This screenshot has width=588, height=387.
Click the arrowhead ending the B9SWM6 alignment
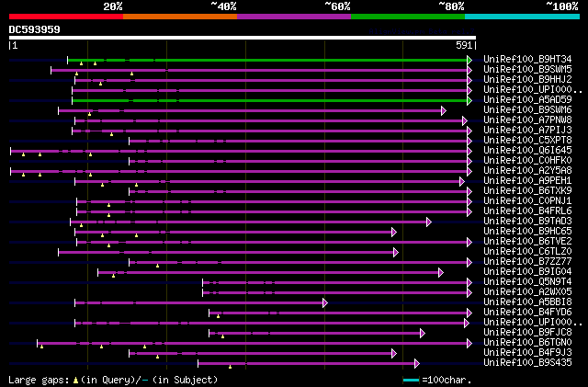[444, 110]
